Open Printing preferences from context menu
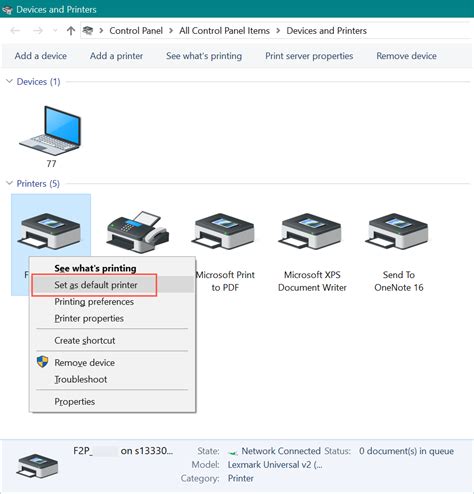 pyautogui.click(x=112, y=302)
